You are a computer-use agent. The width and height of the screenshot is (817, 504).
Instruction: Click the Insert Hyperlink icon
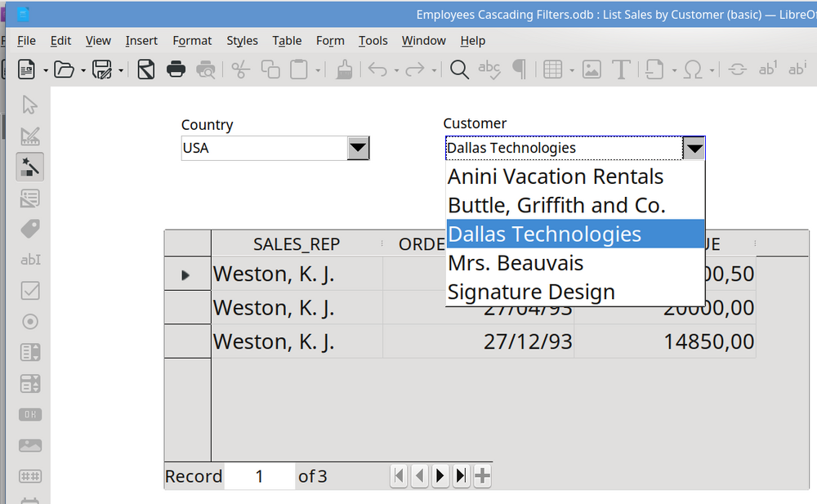pyautogui.click(x=737, y=69)
